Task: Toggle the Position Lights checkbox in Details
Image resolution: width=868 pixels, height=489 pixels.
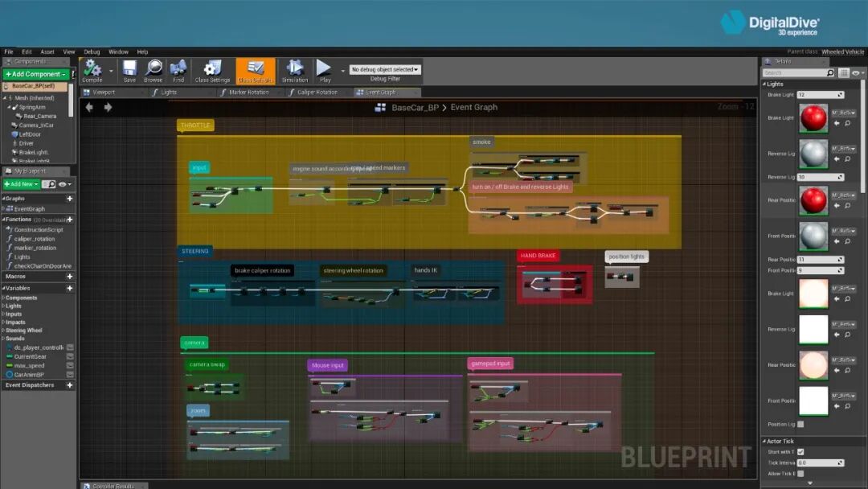Action: coord(800,424)
